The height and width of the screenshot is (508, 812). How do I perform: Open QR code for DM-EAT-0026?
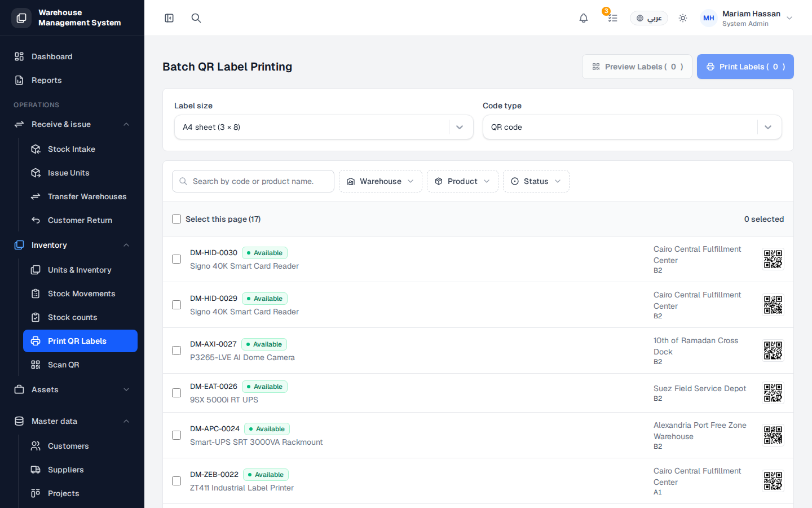(773, 393)
